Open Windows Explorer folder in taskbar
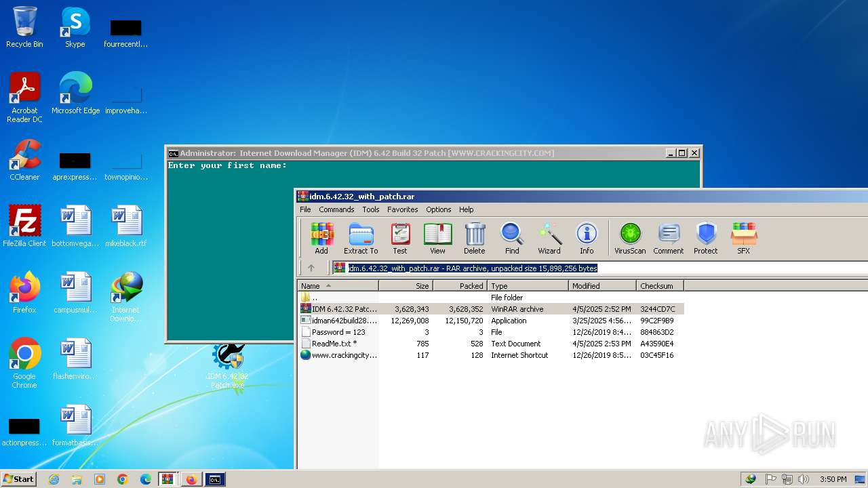 pos(77,479)
